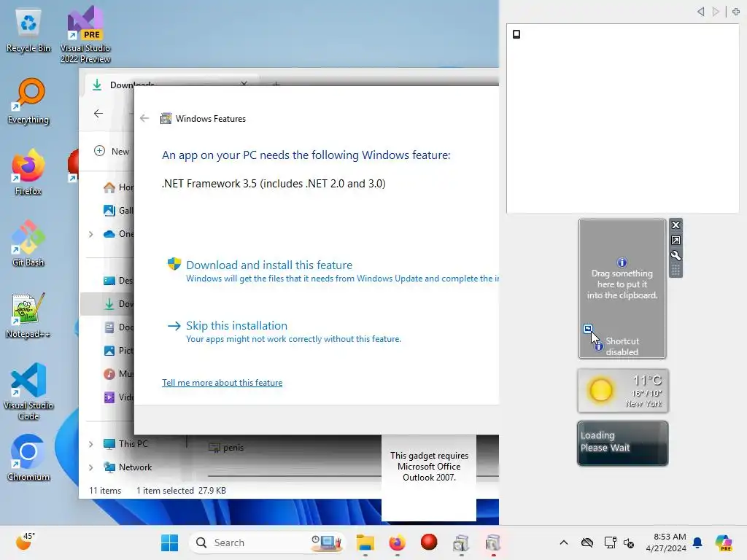Image resolution: width=747 pixels, height=560 pixels.
Task: Expand the OneDrive node in Explorer
Action: (x=90, y=234)
